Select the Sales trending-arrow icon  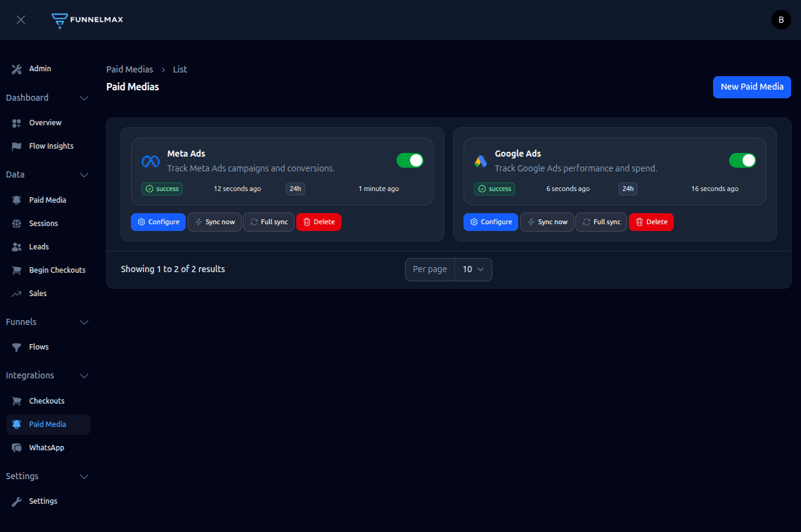tap(16, 293)
